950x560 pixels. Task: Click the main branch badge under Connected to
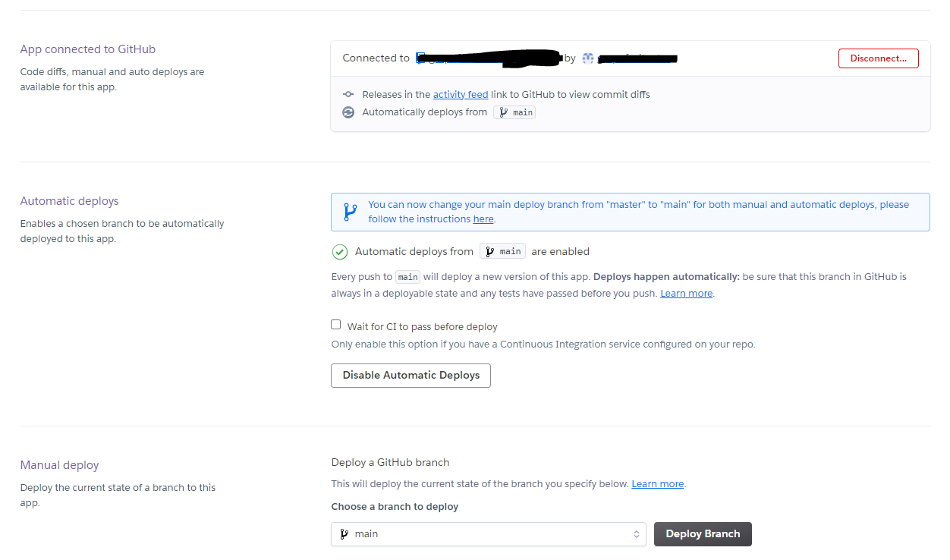coord(514,112)
